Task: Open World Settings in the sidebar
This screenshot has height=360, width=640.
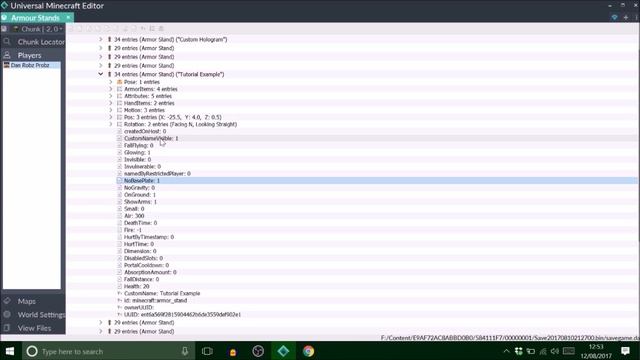Action: point(41,315)
